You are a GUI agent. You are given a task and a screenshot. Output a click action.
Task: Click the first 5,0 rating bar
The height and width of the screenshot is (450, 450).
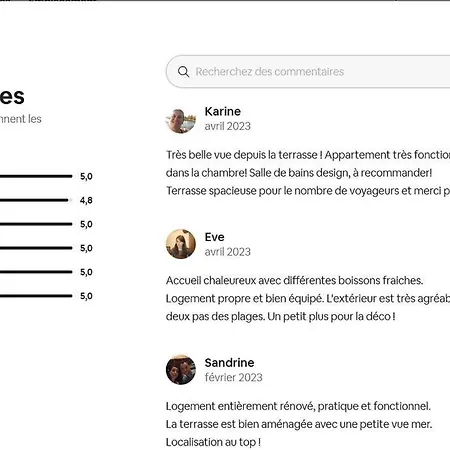point(36,176)
